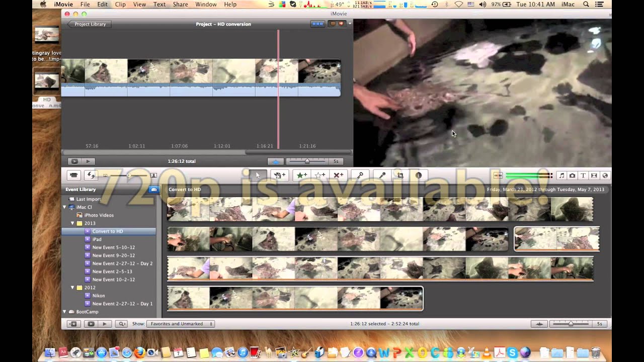Select New Event 2-27-12 - Day 2
The height and width of the screenshot is (362, 644).
coord(122,263)
